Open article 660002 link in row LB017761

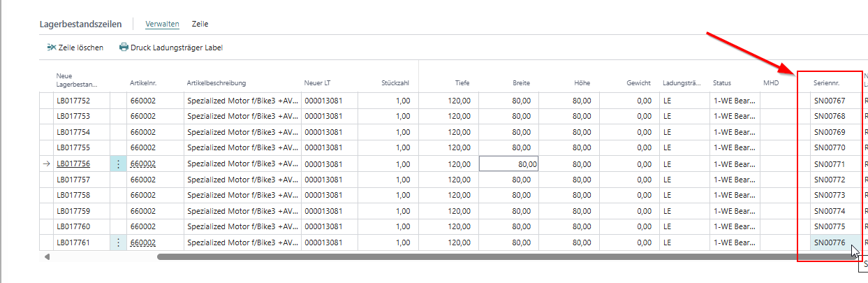(x=142, y=242)
